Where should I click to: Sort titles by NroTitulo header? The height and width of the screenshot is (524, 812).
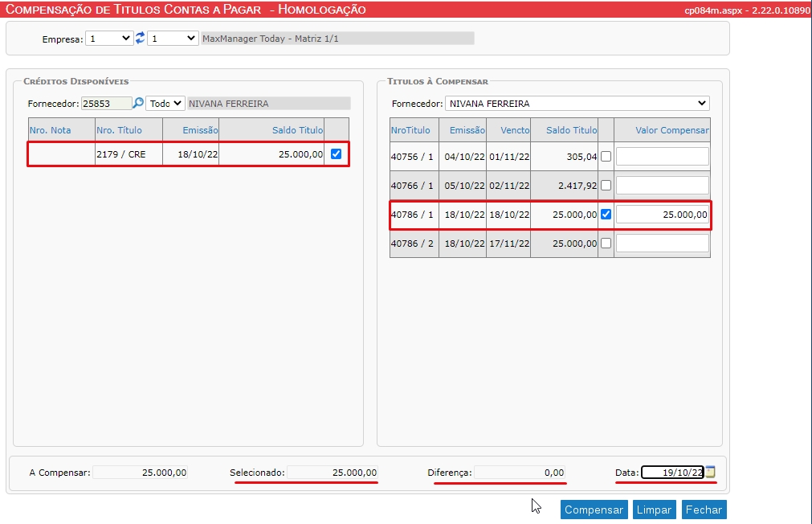coord(410,130)
